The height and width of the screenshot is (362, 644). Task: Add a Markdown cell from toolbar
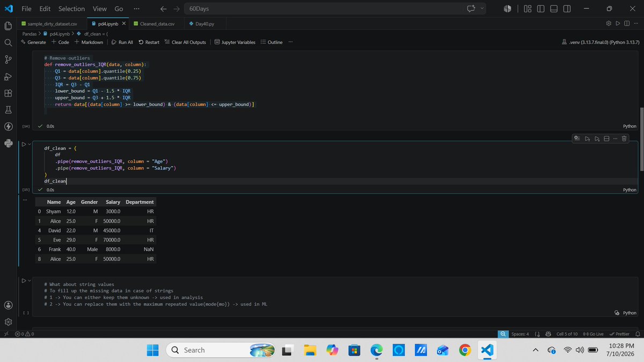89,42
